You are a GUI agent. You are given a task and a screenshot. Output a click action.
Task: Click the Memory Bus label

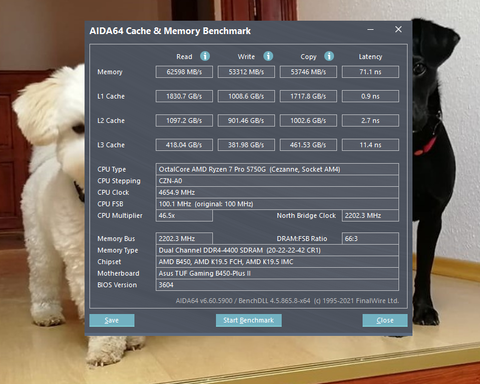point(116,239)
